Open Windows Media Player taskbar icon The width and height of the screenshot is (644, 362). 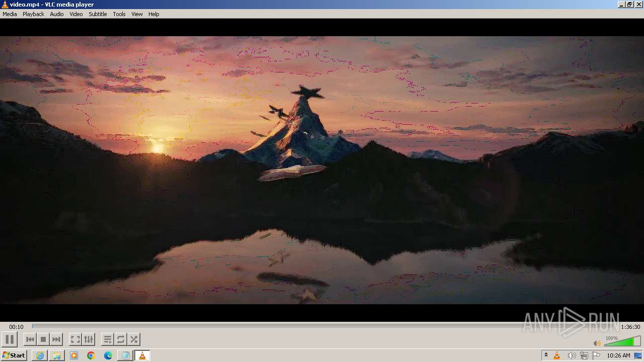[74, 355]
